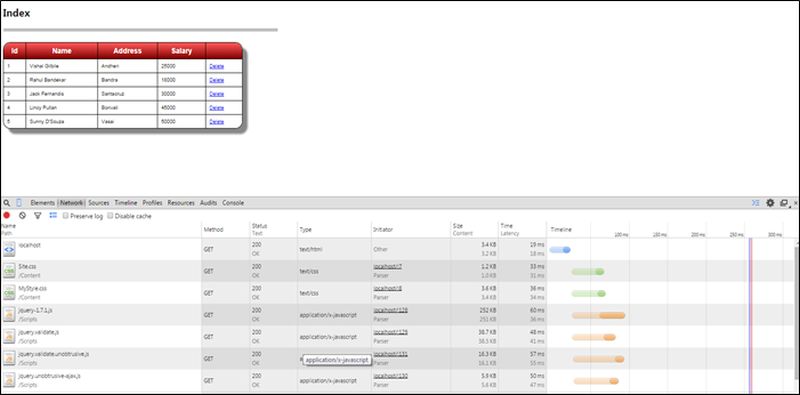Open the initiator link for jquery-1.7.1.js
This screenshot has height=395, width=800.
tap(390, 310)
